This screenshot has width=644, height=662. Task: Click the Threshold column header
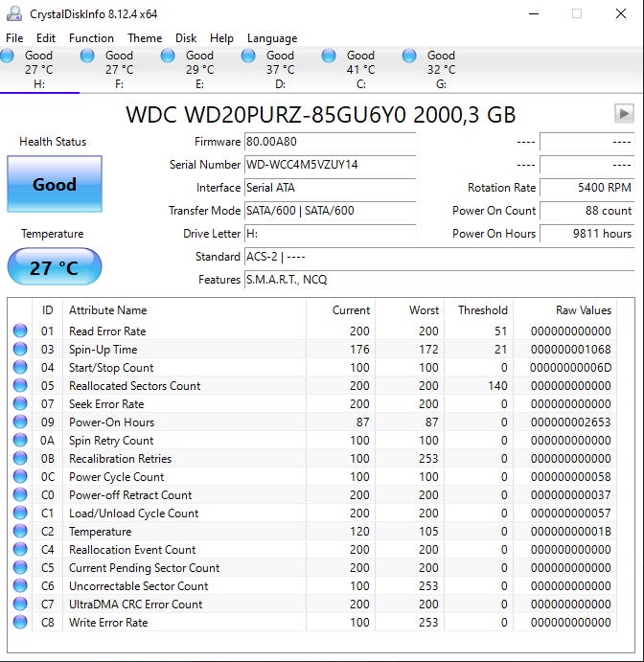click(478, 310)
